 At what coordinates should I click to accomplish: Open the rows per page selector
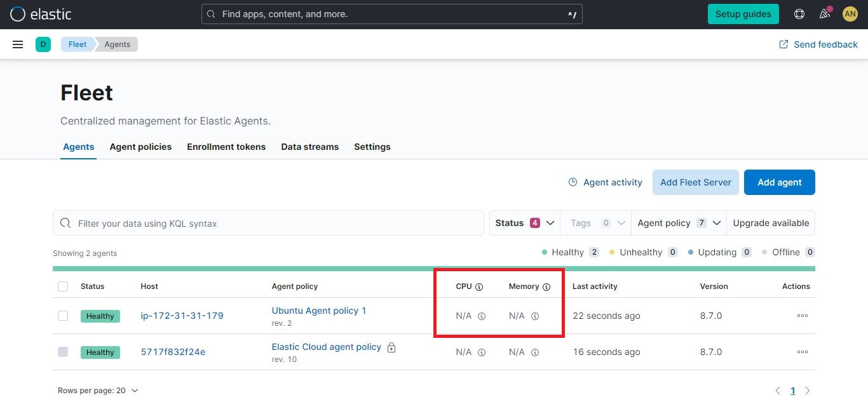pyautogui.click(x=98, y=390)
